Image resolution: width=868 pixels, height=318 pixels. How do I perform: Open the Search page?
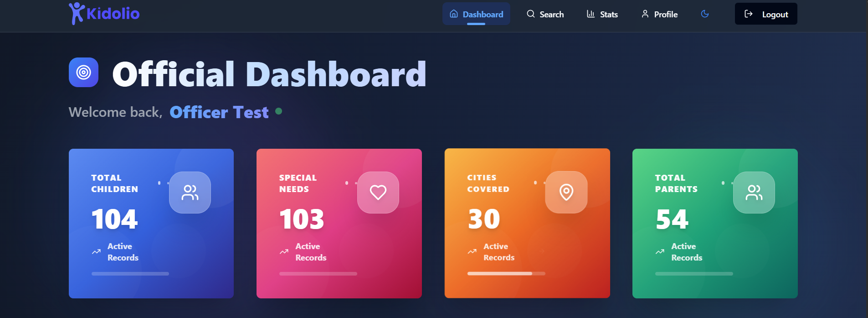coord(545,14)
